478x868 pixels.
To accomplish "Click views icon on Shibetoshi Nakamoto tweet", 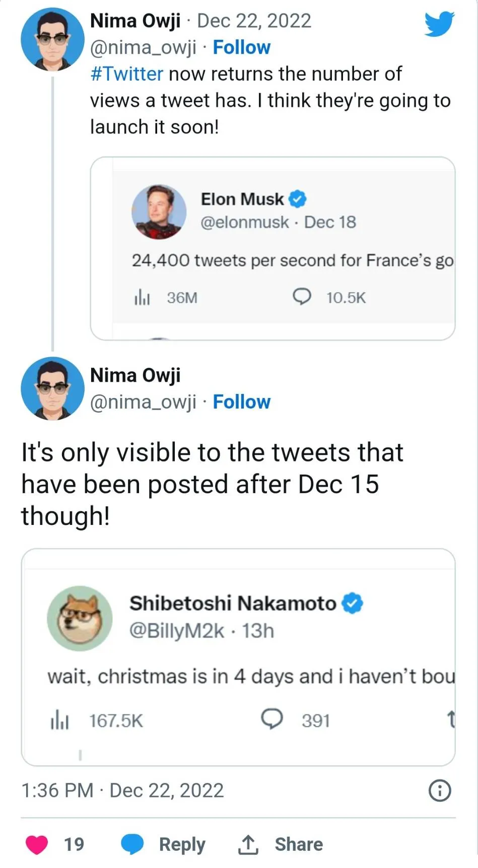I will click(59, 720).
